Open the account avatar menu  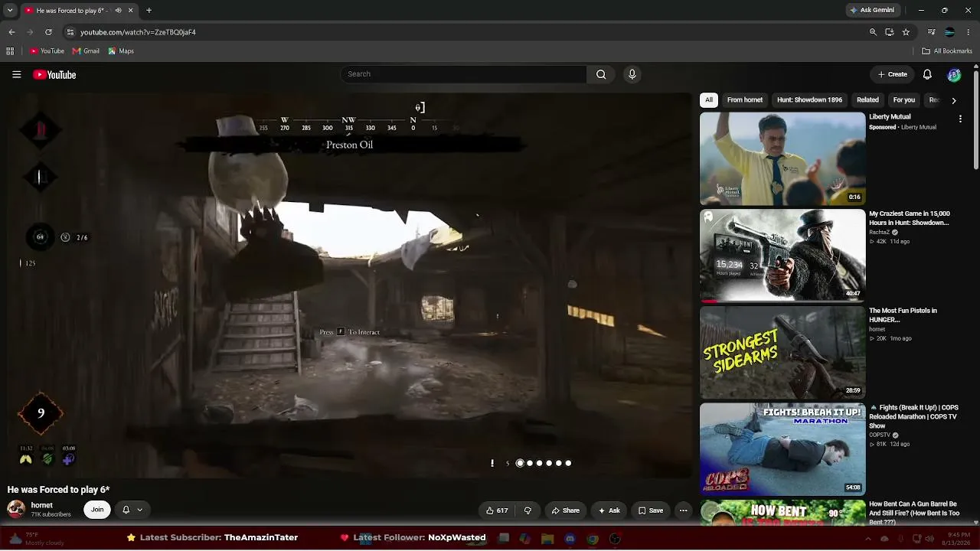954,74
